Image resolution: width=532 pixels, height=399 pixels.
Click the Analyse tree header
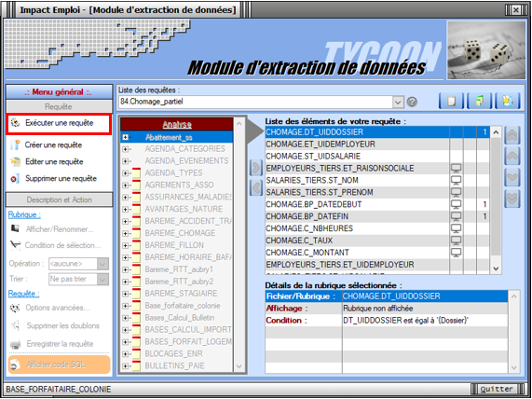[x=177, y=125]
